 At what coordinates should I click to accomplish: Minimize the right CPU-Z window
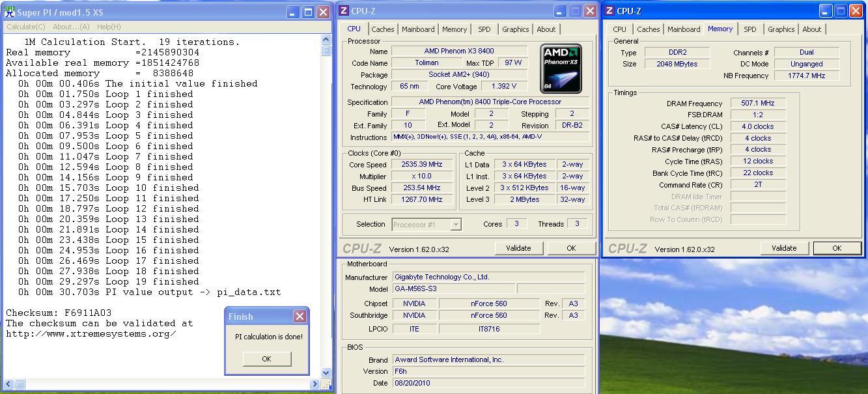point(826,11)
